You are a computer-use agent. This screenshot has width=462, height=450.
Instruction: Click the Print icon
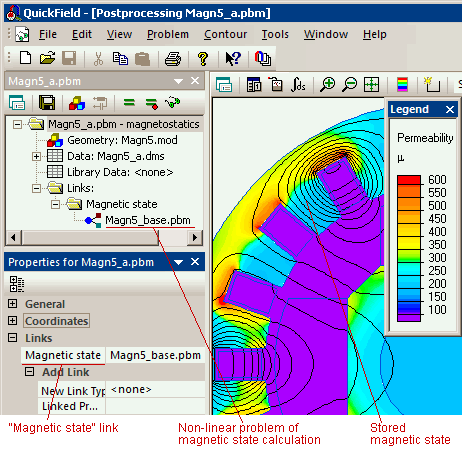(173, 59)
